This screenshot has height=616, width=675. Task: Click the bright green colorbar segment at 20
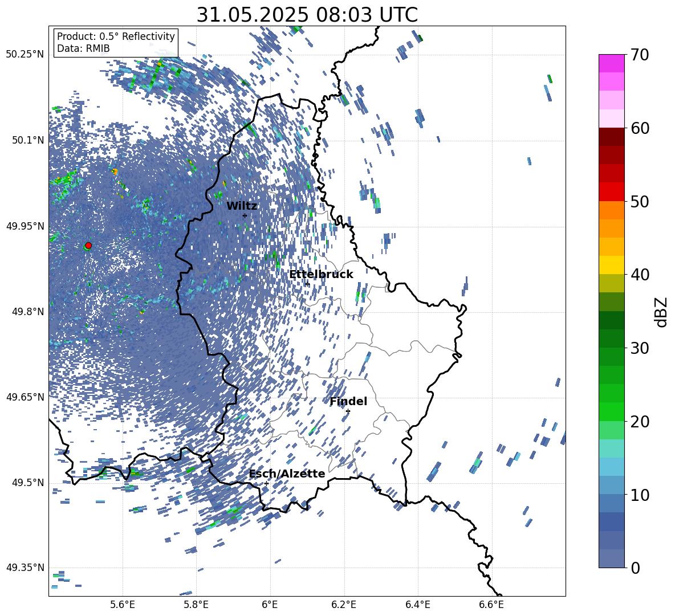pos(612,411)
